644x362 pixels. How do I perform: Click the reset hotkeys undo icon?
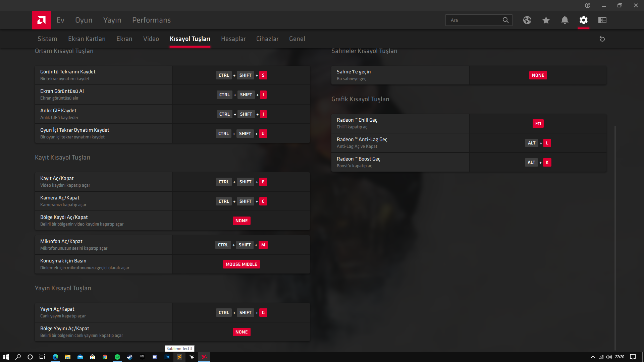pos(602,39)
